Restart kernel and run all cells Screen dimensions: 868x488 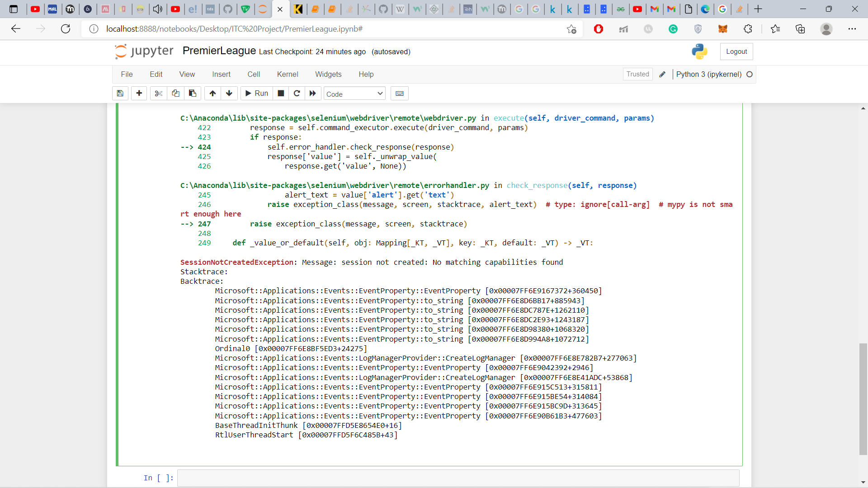coord(313,94)
